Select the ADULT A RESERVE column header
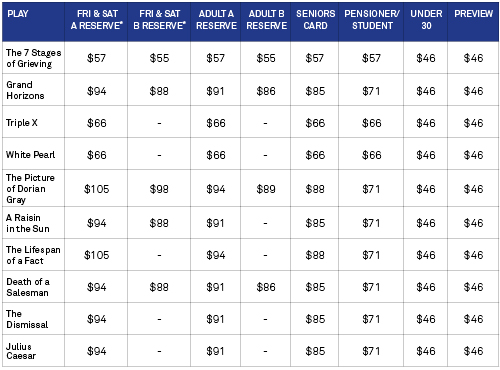The width and height of the screenshot is (500, 370). (216, 20)
